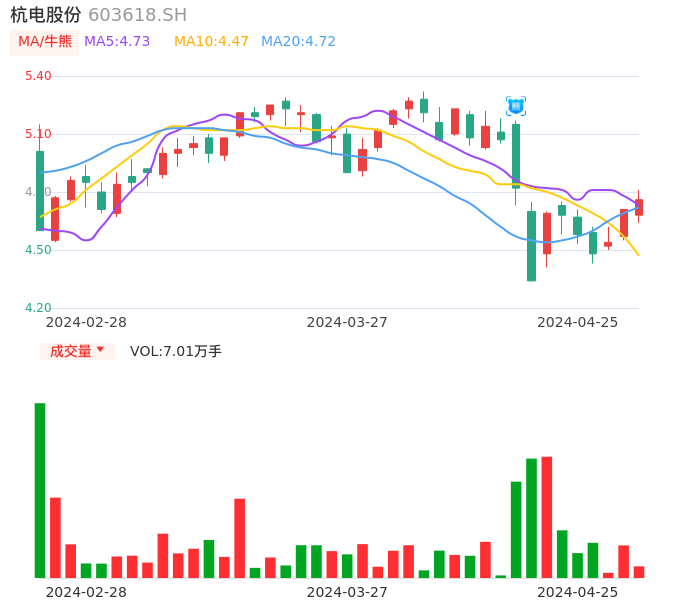
Task: Select the MA/牛熊 indicator button
Action: click(x=45, y=42)
